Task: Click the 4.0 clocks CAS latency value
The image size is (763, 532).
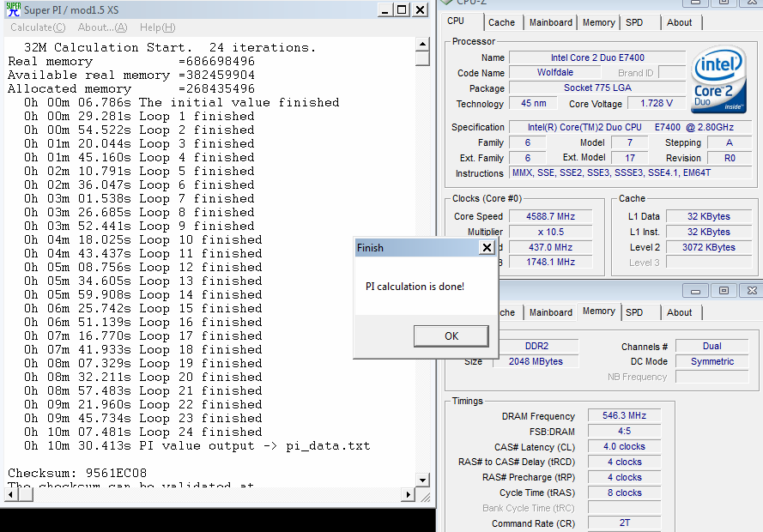Action: [624, 446]
